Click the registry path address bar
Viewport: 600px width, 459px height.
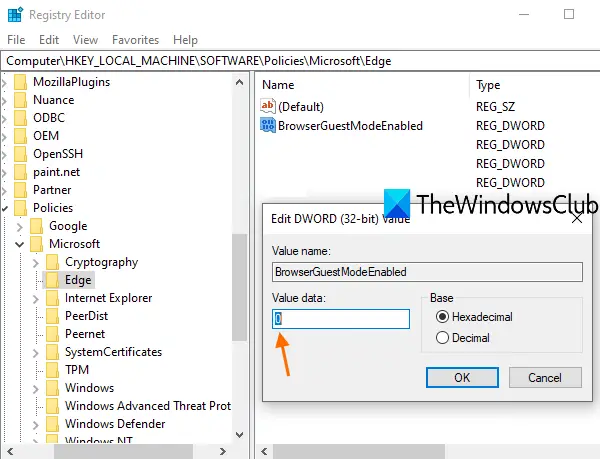[300, 61]
